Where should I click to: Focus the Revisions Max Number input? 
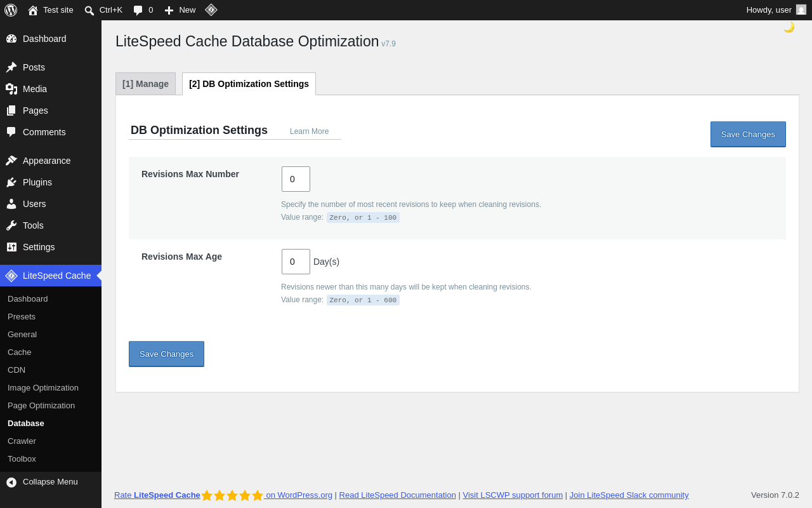(x=296, y=179)
